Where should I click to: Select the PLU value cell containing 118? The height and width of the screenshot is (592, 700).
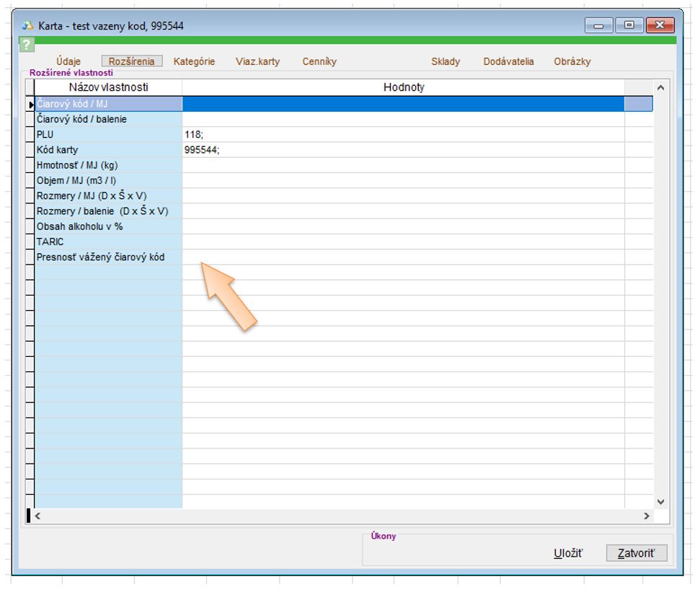(402, 135)
